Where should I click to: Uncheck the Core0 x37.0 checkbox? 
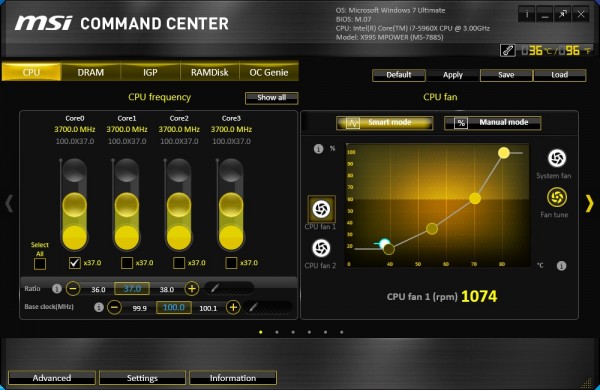(x=75, y=263)
